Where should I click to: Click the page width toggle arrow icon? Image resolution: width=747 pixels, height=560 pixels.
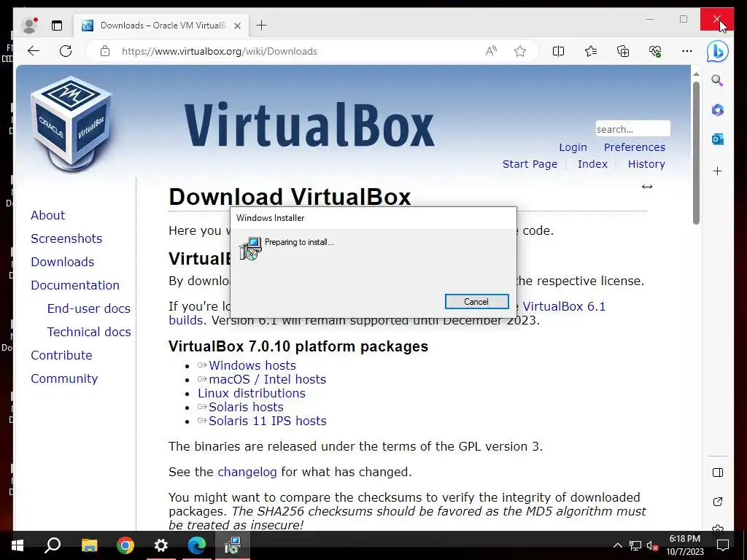[647, 187]
